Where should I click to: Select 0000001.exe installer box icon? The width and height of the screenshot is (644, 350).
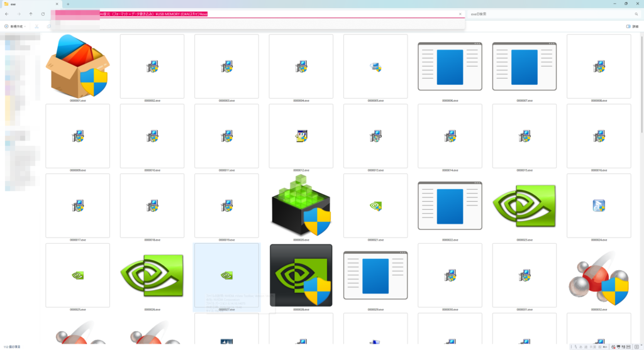click(77, 66)
